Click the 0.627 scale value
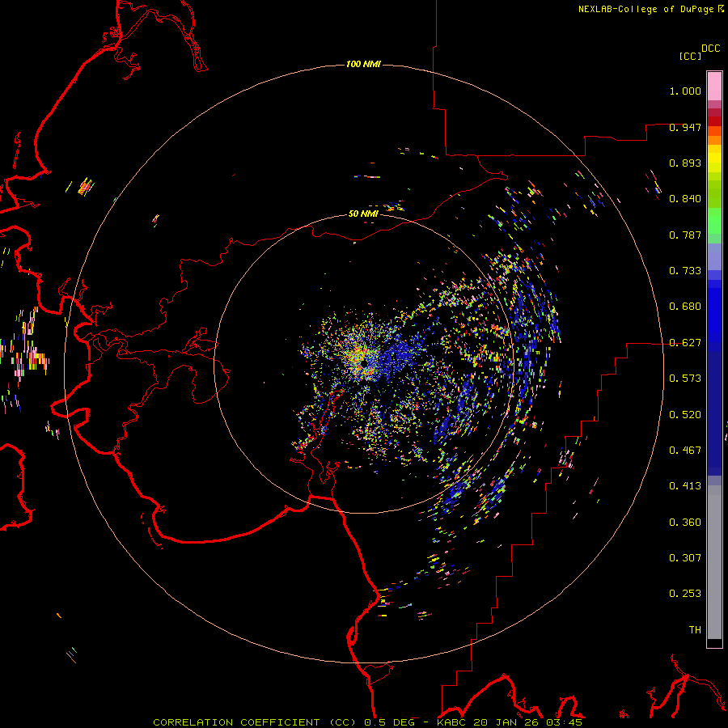The width and height of the screenshot is (728, 728). click(685, 343)
